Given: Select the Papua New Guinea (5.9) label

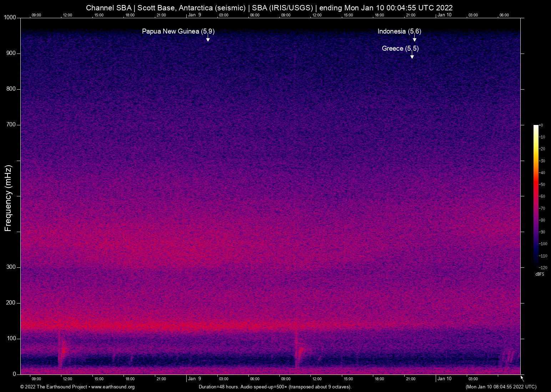Looking at the screenshot, I should (178, 31).
